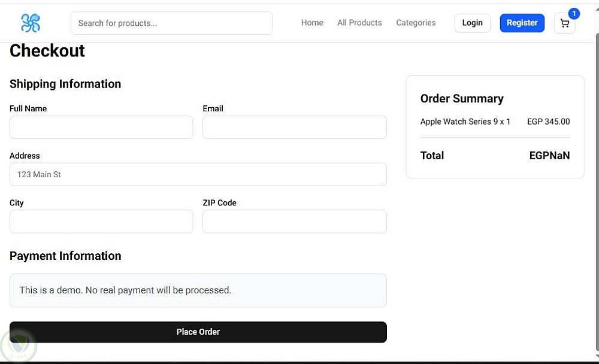Click the cart item count badge
The image size is (599, 364).
tap(574, 14)
